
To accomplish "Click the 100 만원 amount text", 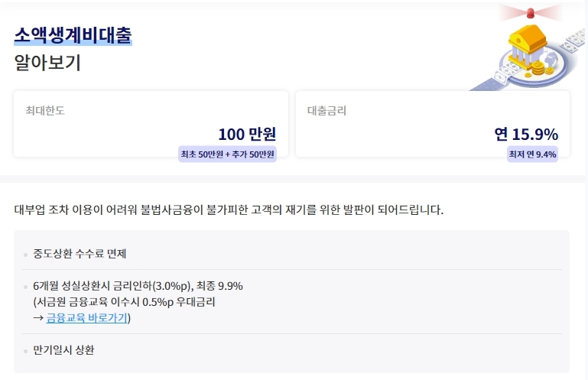I will click(247, 134).
